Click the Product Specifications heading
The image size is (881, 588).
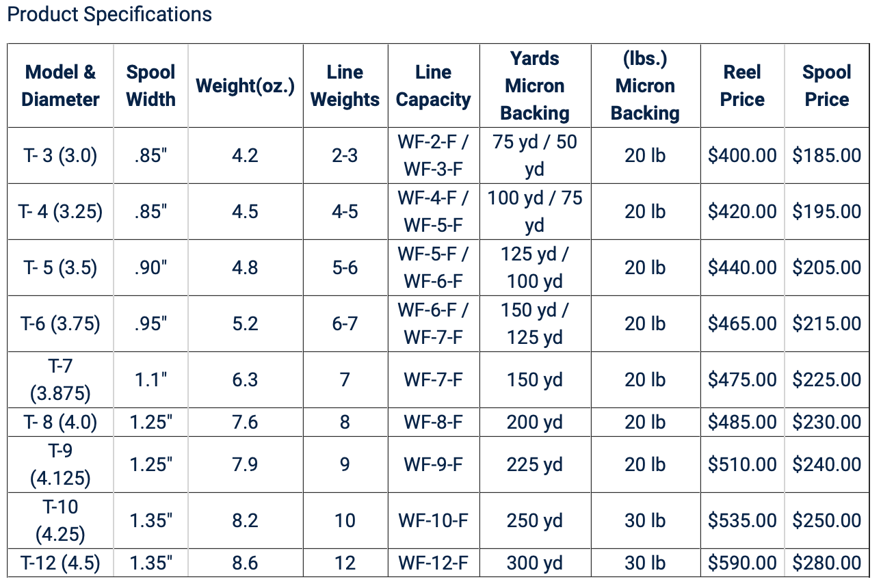[x=109, y=14]
